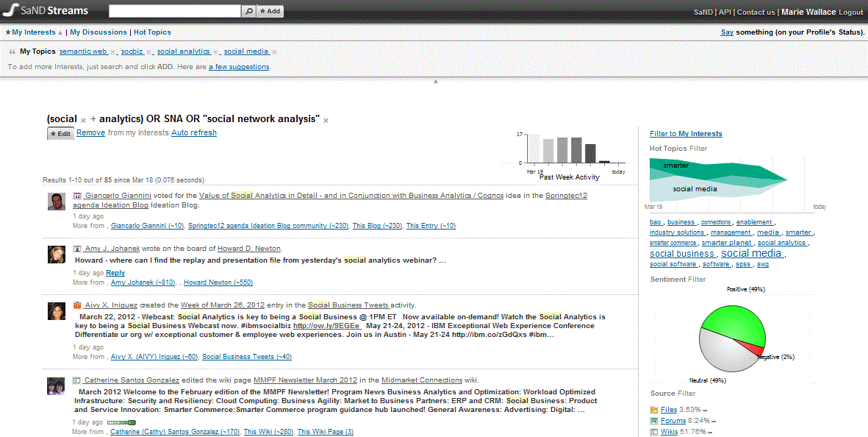Delete the 'social' query term x icon
Image resolution: width=868 pixels, height=437 pixels.
[83, 120]
